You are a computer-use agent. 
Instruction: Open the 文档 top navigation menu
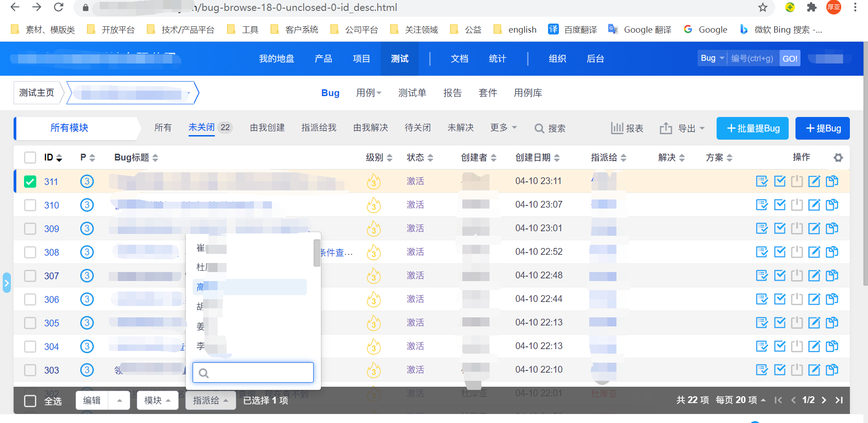tap(459, 58)
